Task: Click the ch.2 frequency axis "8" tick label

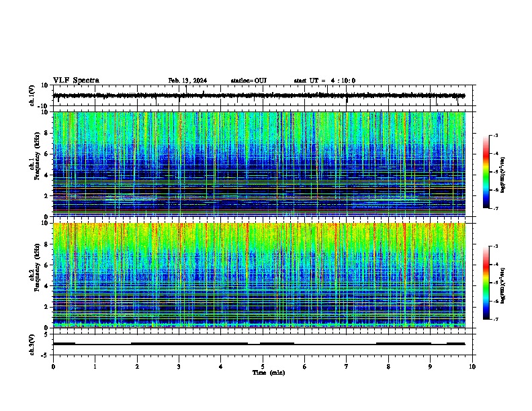Action: pyautogui.click(x=47, y=244)
